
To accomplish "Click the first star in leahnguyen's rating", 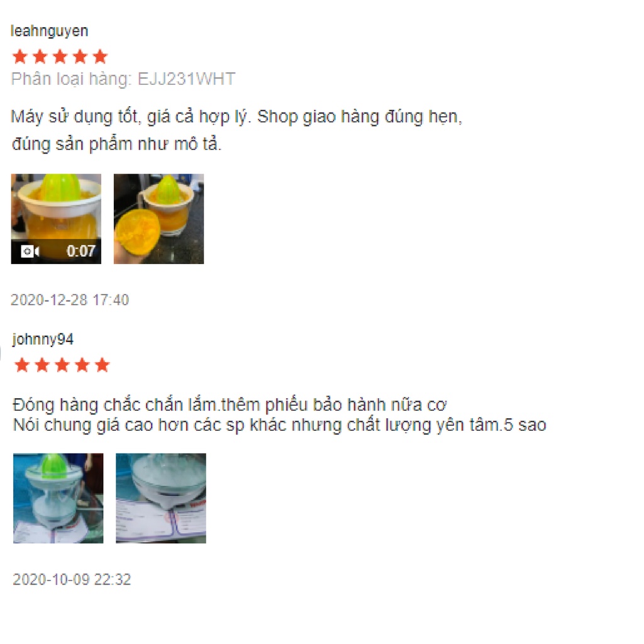I will click(x=20, y=57).
